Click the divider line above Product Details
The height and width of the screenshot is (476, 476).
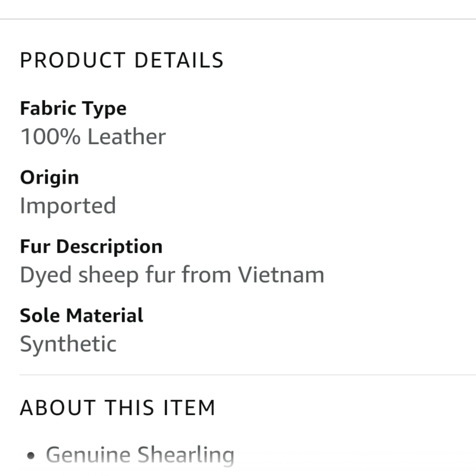(x=238, y=19)
